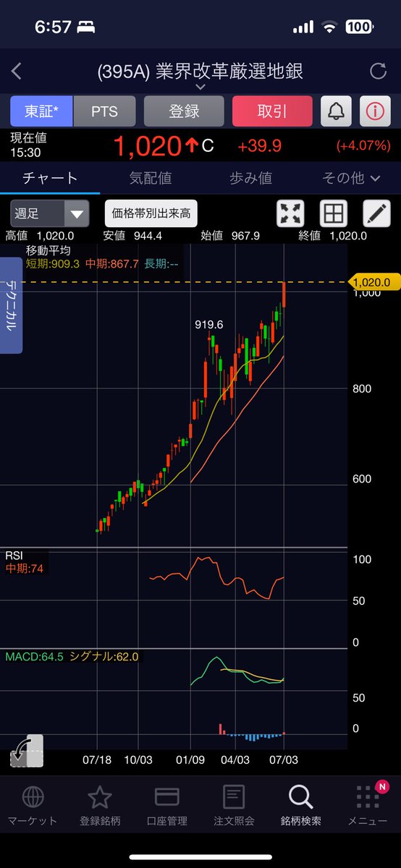Tap the battery indicator in status bar
Image resolution: width=401 pixels, height=868 pixels.
point(360,27)
